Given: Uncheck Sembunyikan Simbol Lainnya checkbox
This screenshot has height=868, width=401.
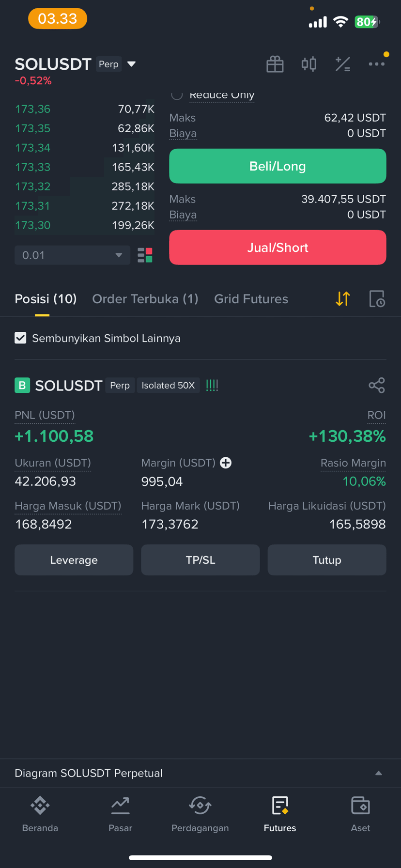Looking at the screenshot, I should [x=20, y=338].
